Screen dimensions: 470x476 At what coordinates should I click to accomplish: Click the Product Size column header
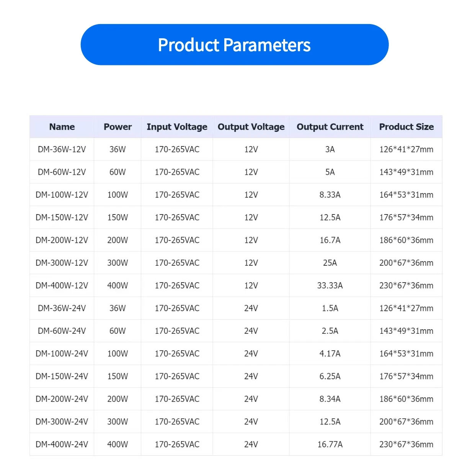coord(406,127)
